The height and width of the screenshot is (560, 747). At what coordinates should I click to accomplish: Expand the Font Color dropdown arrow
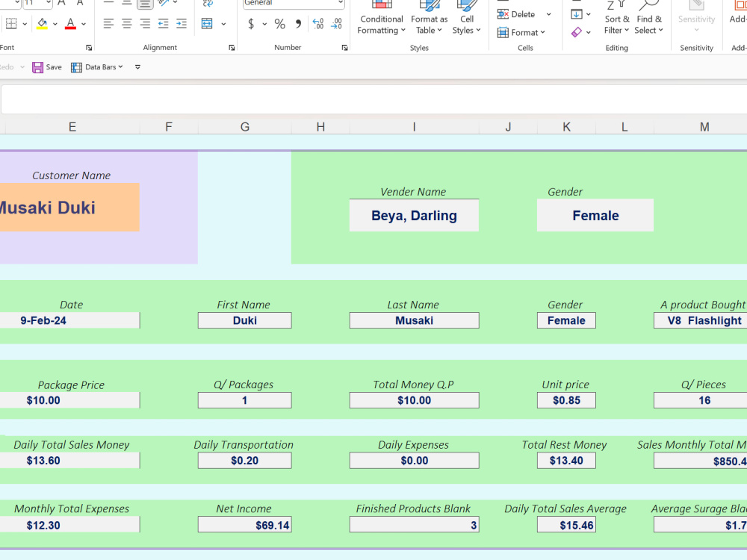(84, 23)
